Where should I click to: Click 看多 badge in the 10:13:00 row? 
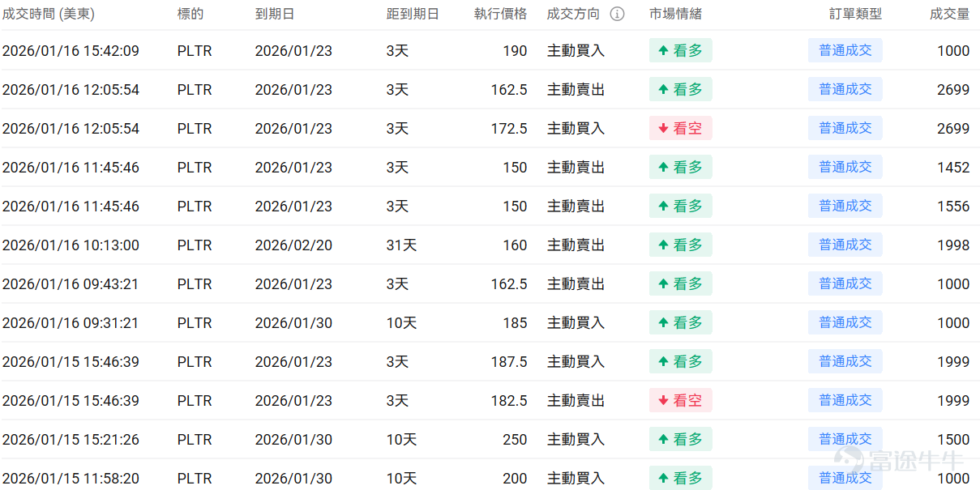point(681,245)
